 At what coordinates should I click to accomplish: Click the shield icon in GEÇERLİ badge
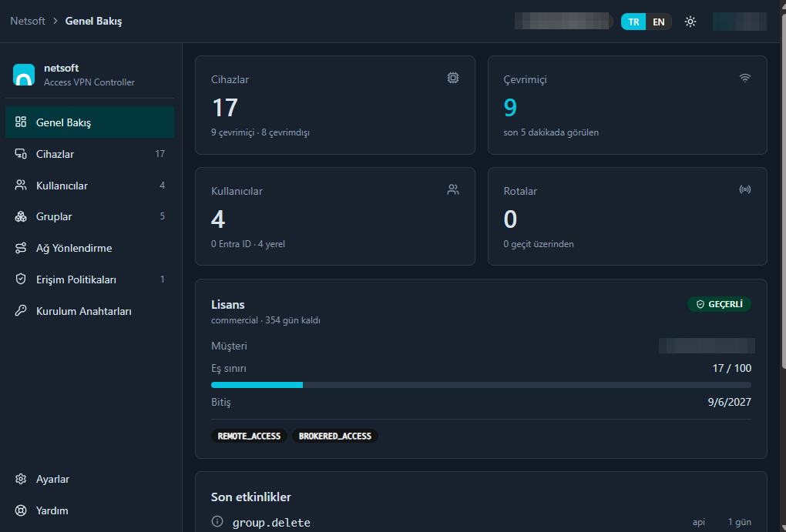(700, 305)
